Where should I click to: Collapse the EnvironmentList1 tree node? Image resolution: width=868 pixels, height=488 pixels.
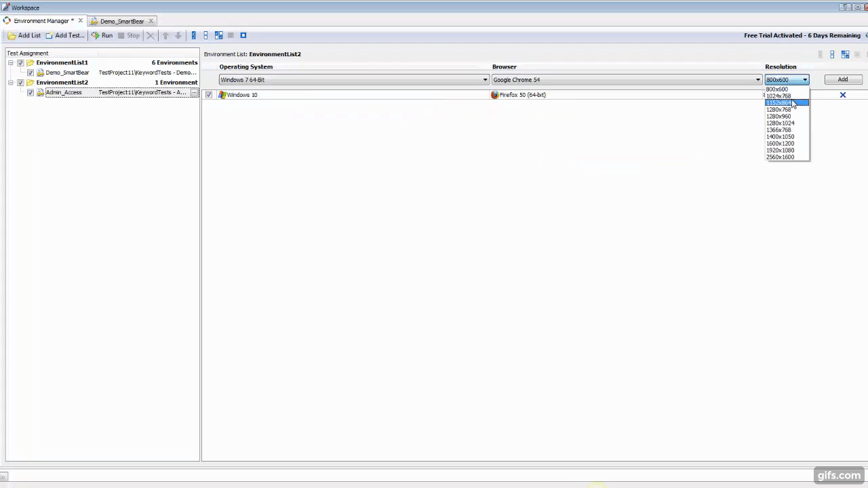tap(11, 63)
